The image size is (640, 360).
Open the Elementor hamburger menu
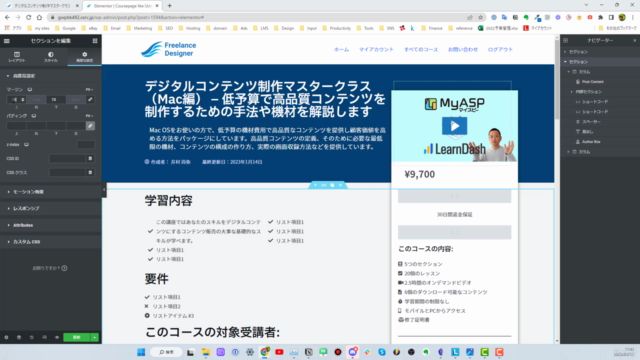(x=7, y=41)
